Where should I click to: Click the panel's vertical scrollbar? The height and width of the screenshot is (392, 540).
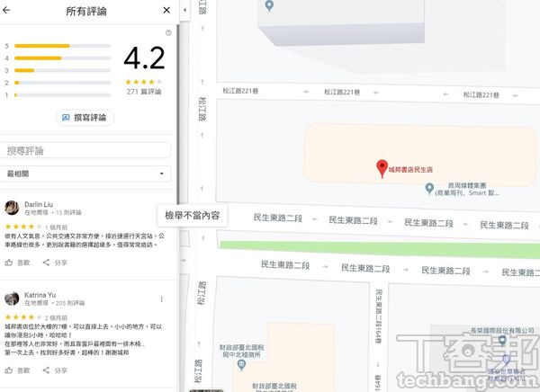tap(178, 113)
